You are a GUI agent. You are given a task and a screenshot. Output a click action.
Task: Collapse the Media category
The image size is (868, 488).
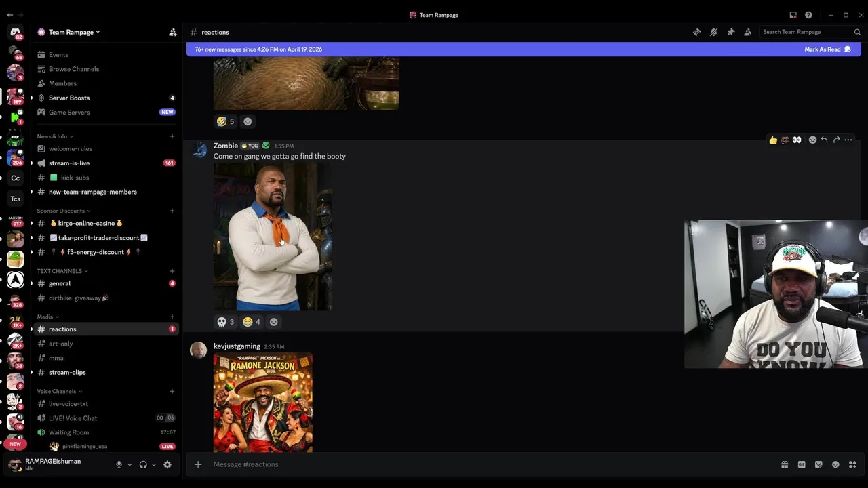[x=47, y=317]
